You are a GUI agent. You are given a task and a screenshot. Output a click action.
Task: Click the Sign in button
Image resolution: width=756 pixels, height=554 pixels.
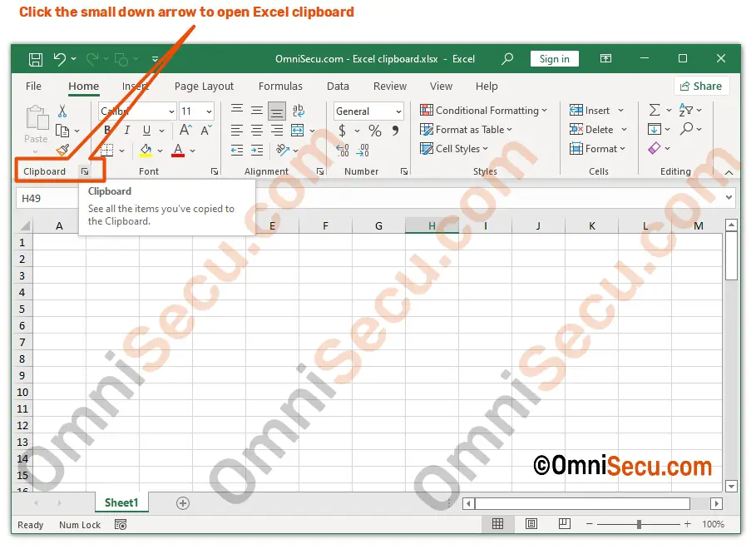[555, 59]
